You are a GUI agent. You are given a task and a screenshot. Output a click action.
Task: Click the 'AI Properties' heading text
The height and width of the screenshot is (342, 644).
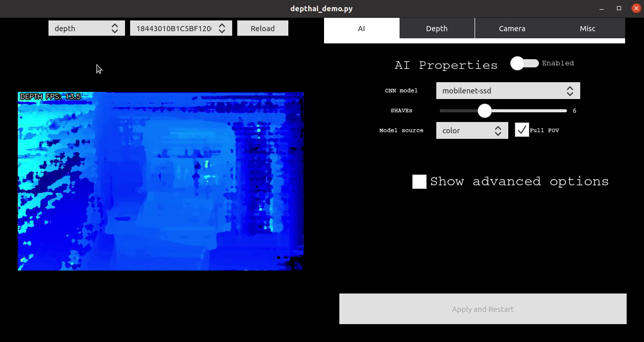coord(446,65)
